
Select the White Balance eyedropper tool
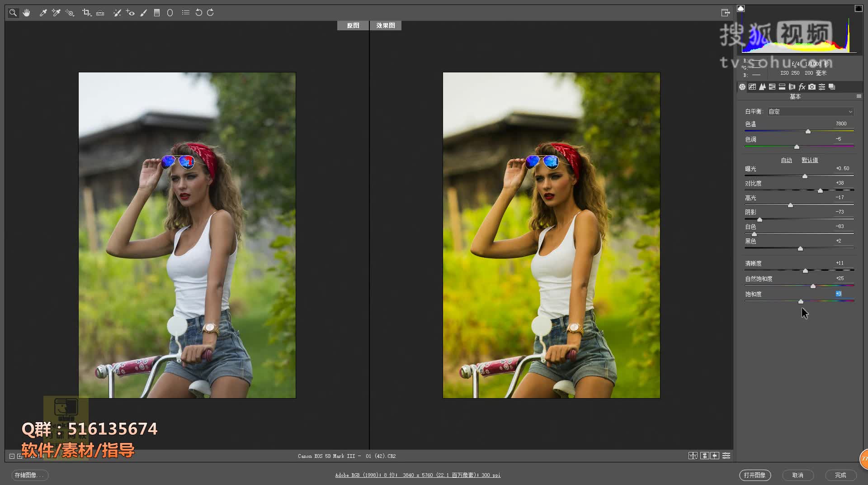pos(43,13)
